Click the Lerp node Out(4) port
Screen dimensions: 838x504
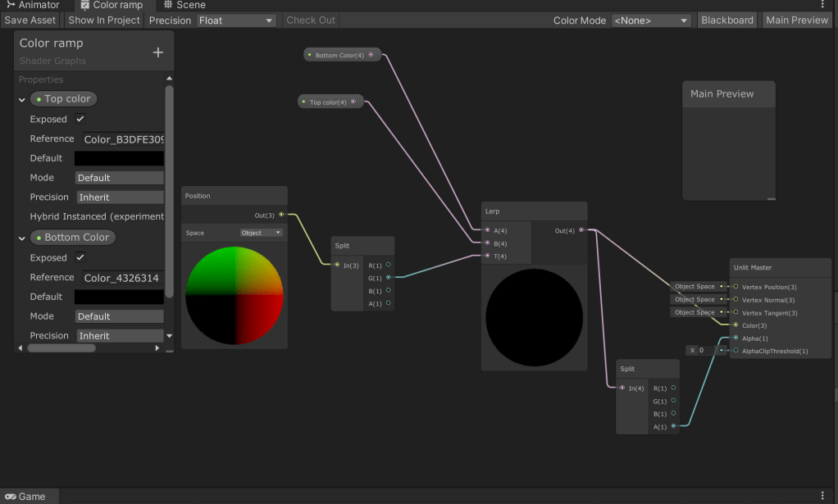point(581,230)
